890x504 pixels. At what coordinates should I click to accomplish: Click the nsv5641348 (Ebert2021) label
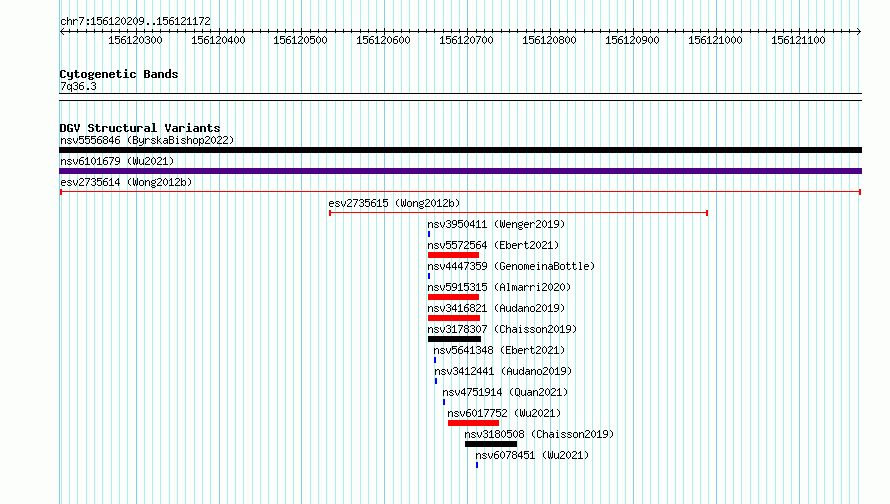click(499, 350)
